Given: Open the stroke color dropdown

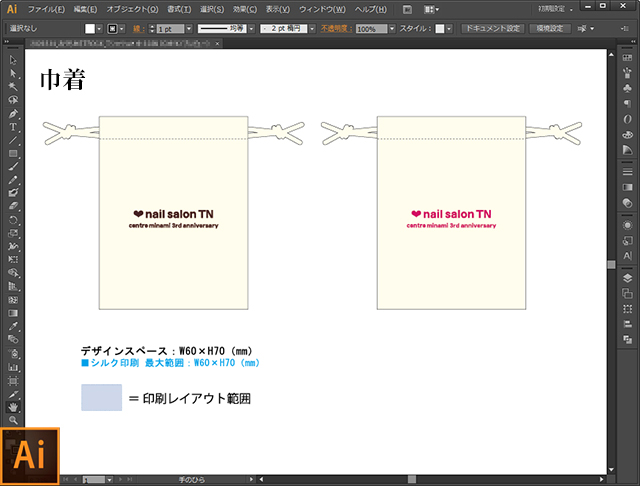Looking at the screenshot, I should pos(122,29).
